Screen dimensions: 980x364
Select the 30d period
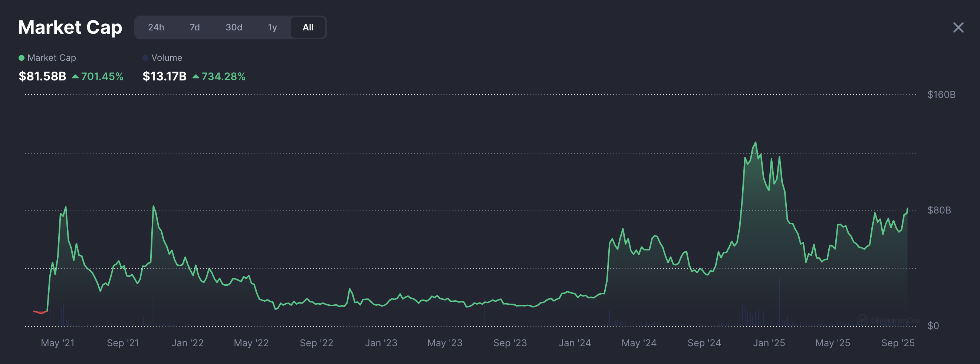pyautogui.click(x=233, y=27)
